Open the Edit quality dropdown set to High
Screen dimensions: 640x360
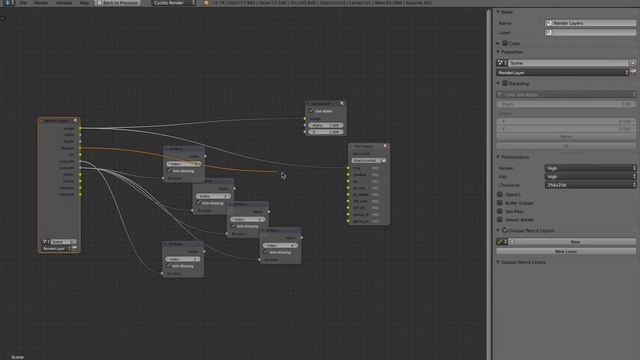click(590, 176)
